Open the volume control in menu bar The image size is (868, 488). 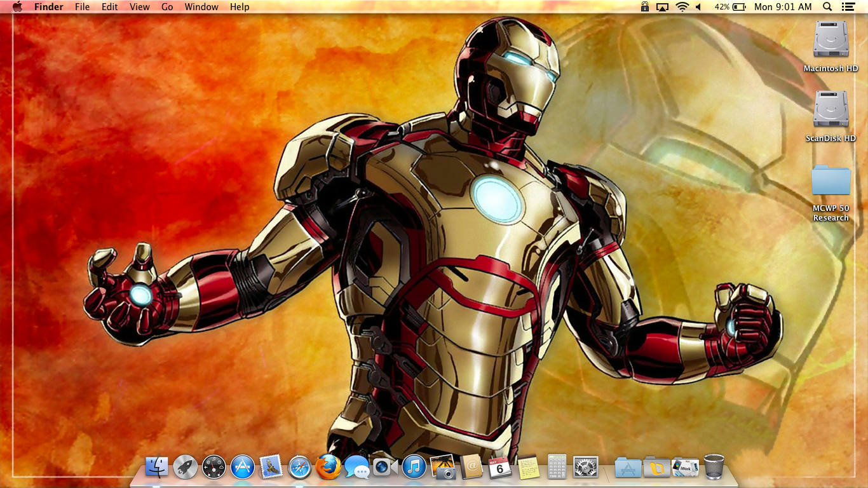coord(699,7)
